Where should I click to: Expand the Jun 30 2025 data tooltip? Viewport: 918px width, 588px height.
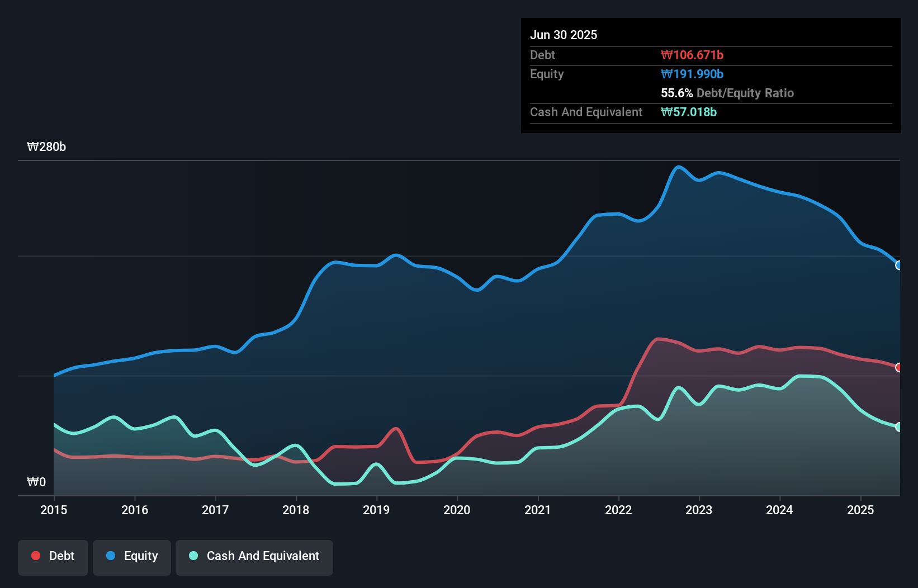coord(564,35)
